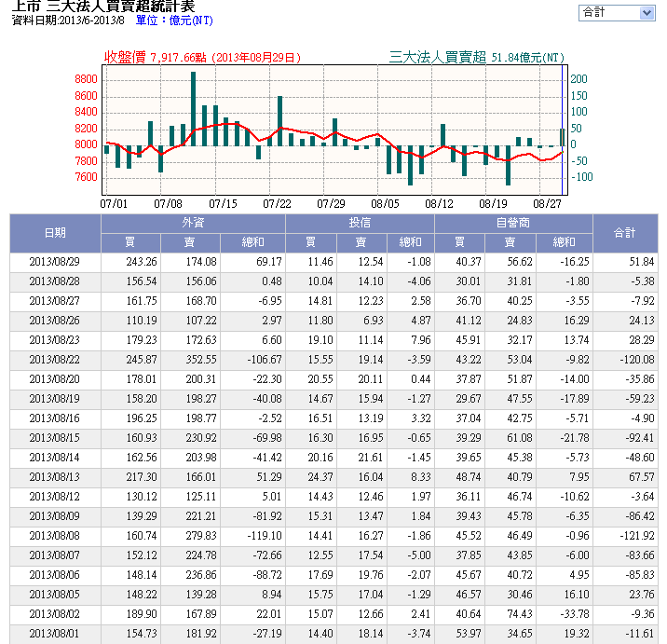The height and width of the screenshot is (644, 667).
Task: Click total value 51.84 in the table
Action: (x=642, y=262)
